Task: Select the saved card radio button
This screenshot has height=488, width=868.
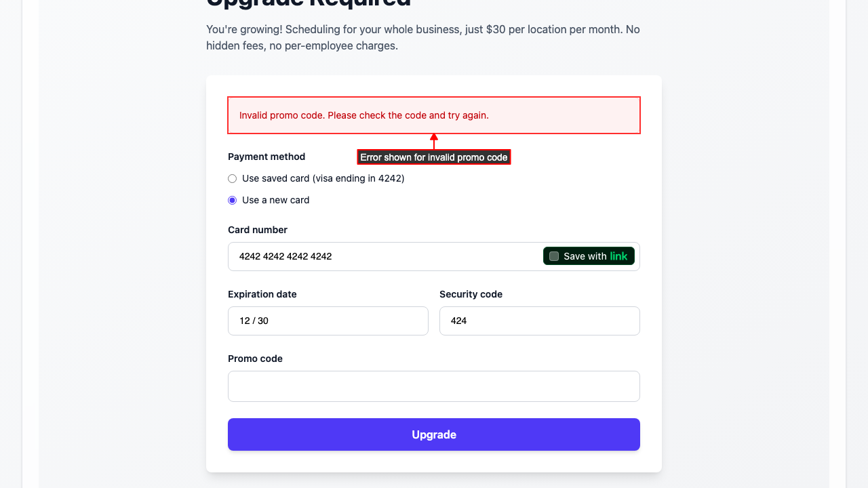Action: click(x=233, y=179)
